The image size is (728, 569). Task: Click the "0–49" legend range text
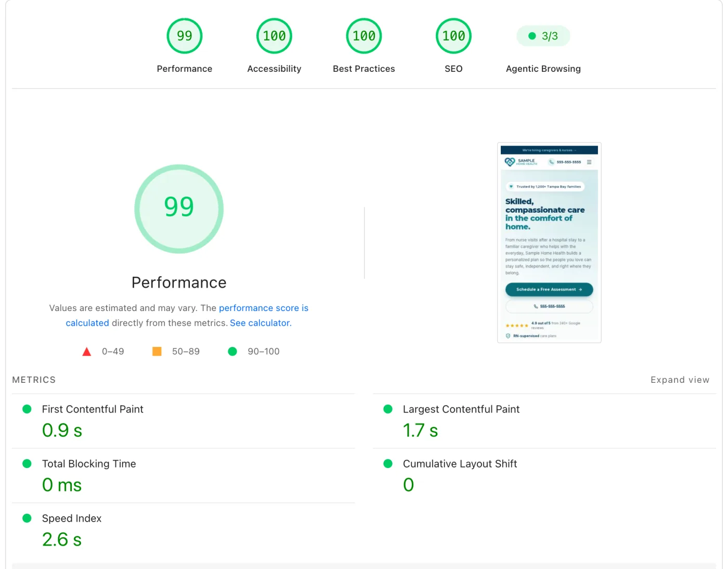click(x=113, y=352)
